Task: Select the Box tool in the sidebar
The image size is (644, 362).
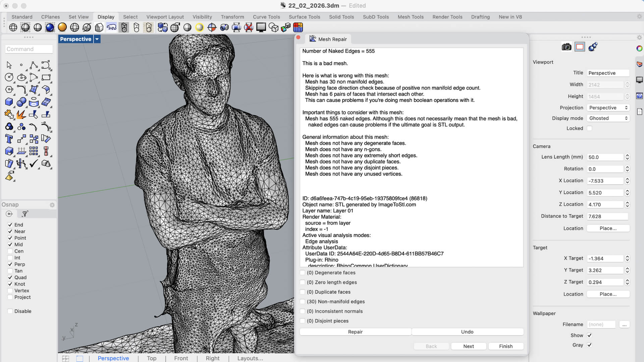Action: pos(9,102)
